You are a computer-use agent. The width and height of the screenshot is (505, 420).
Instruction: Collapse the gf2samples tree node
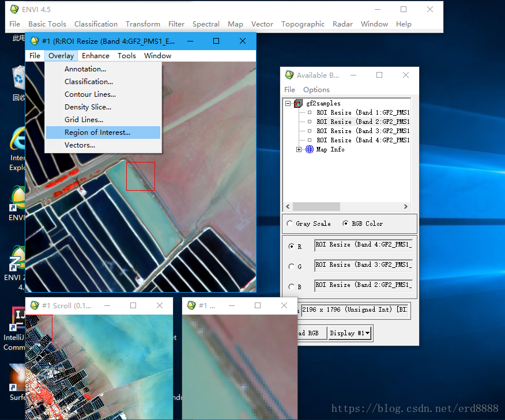[x=288, y=103]
